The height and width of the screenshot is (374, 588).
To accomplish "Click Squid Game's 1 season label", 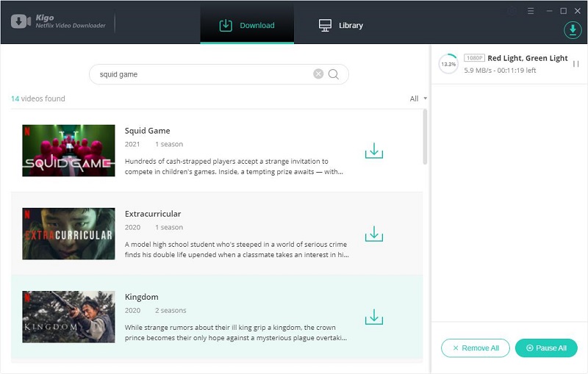I will (169, 144).
